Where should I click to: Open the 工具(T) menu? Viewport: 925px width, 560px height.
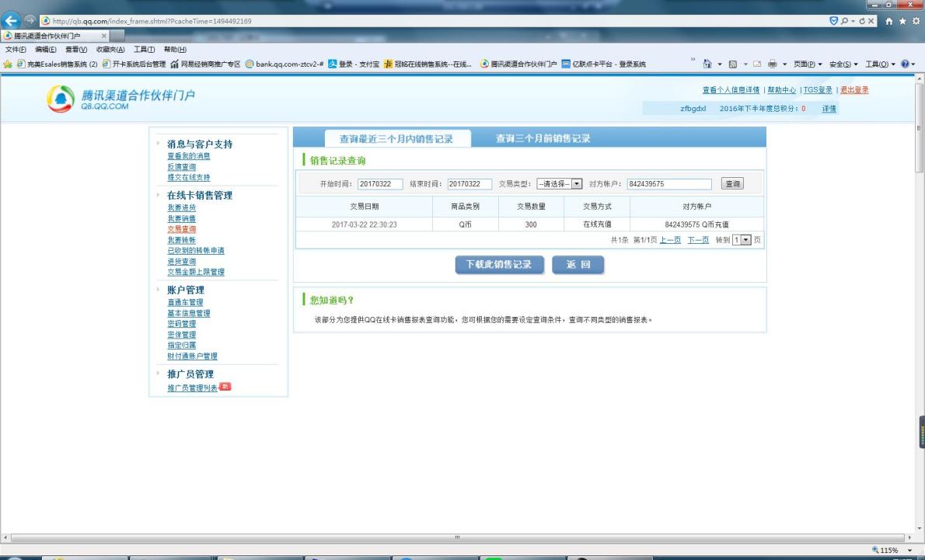tap(144, 50)
